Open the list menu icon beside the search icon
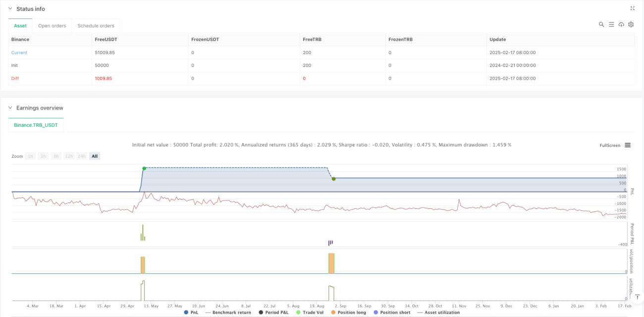This screenshot has width=644, height=317. (x=611, y=24)
